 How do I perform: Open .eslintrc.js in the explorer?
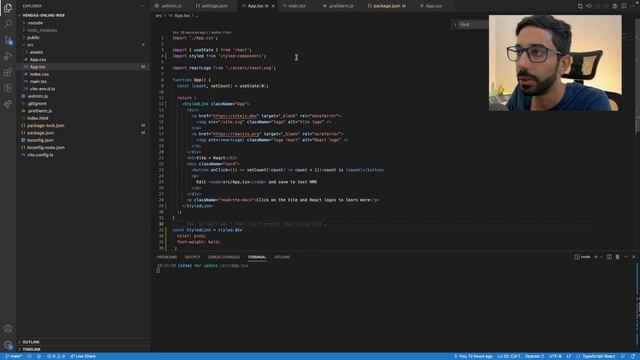pyautogui.click(x=37, y=96)
